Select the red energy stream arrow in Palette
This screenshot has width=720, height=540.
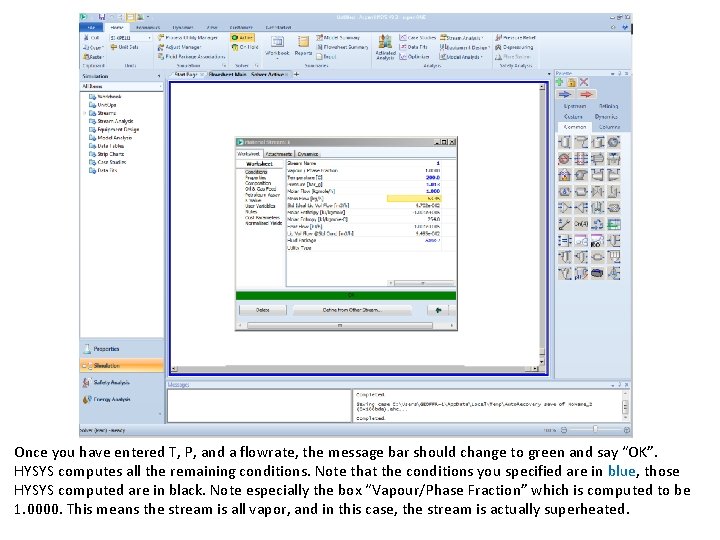[586, 94]
